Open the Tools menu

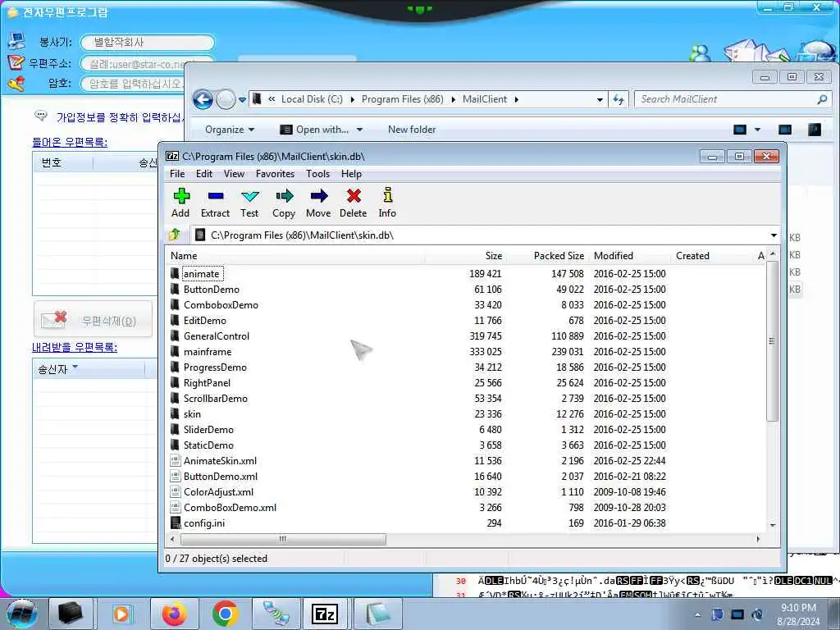(x=317, y=174)
